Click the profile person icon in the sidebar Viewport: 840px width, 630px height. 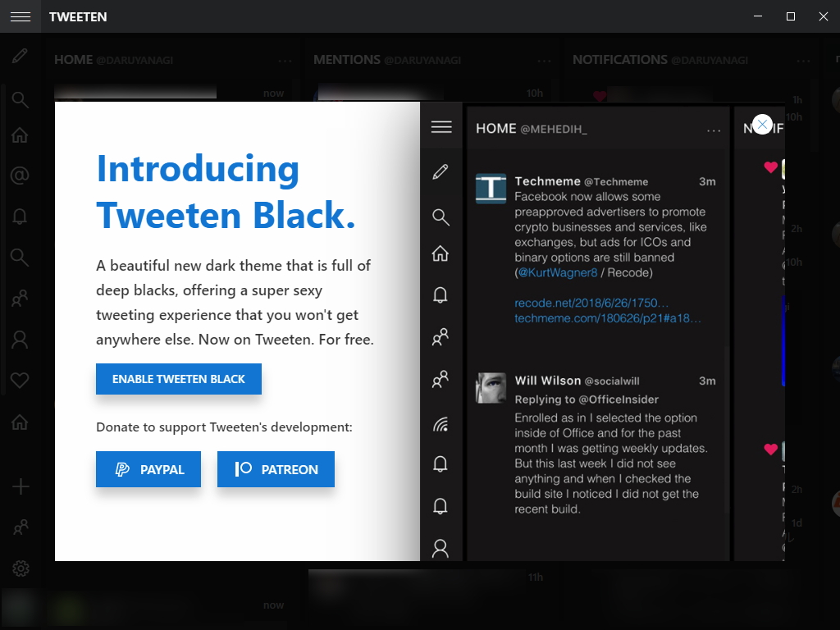coord(21,339)
